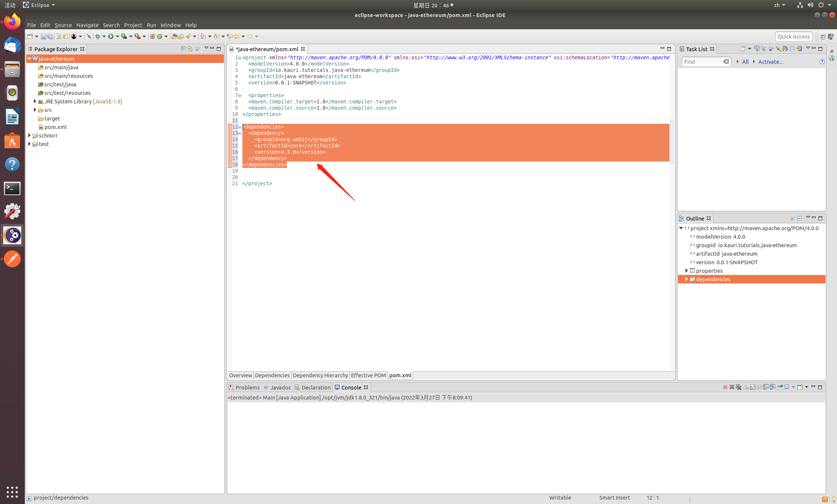837x504 pixels.
Task: Switch to Effective POM tab
Action: tap(368, 375)
